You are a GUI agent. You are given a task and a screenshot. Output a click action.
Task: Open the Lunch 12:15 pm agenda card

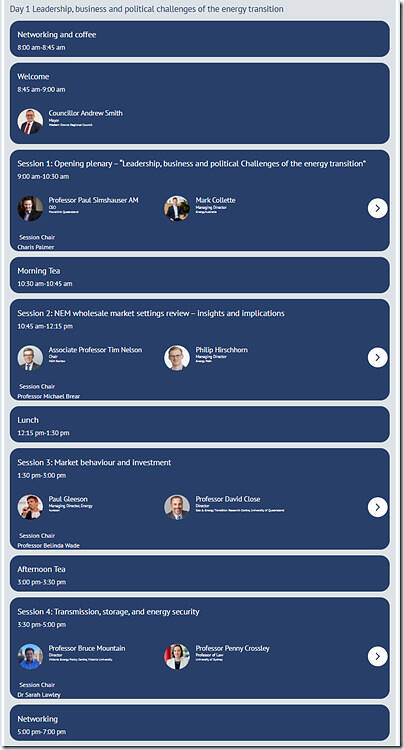pos(200,424)
